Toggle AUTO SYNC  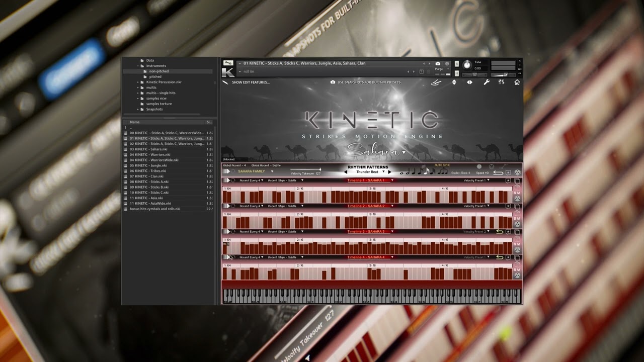(x=442, y=165)
